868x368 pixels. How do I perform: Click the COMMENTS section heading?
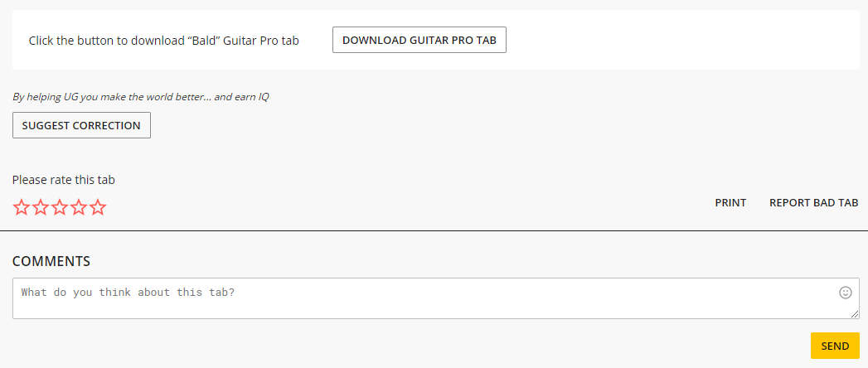(x=51, y=261)
